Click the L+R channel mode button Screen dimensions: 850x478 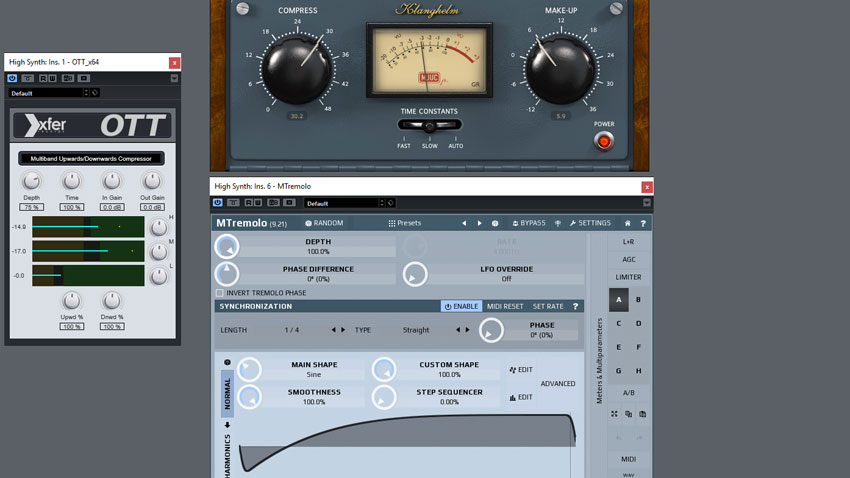(x=628, y=242)
